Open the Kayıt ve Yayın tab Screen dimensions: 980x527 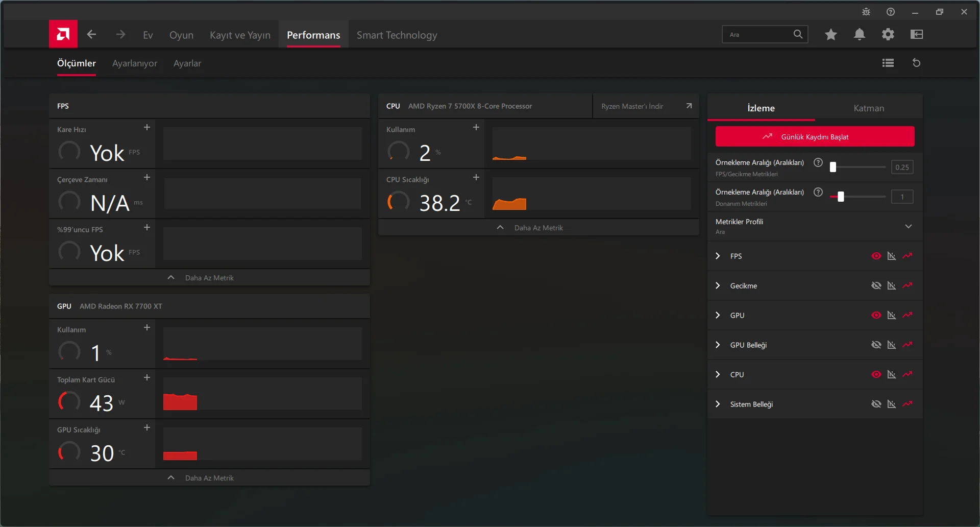[240, 35]
